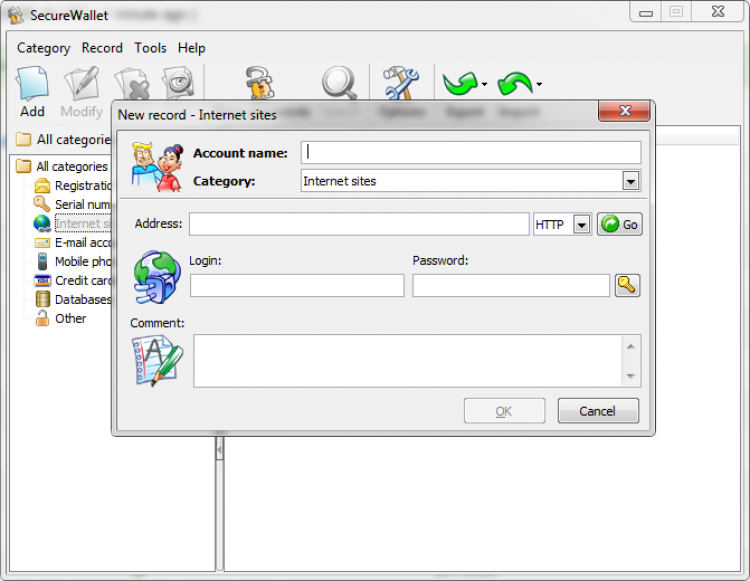Click the Serial numbers key icon
The height and width of the screenshot is (581, 750).
coord(42,204)
